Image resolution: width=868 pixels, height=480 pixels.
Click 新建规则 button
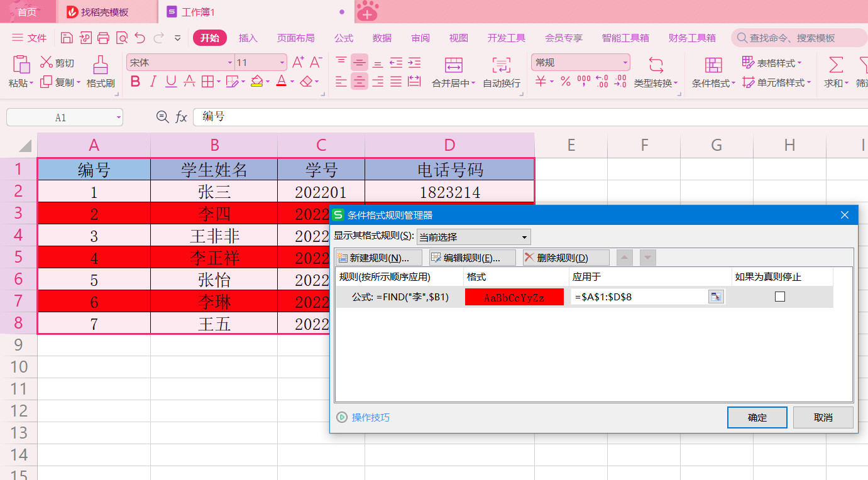(379, 258)
